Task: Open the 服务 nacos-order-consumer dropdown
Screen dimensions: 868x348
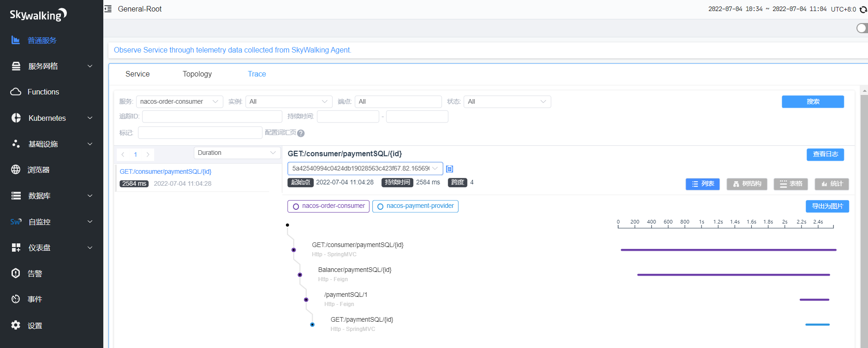Action: pyautogui.click(x=179, y=101)
